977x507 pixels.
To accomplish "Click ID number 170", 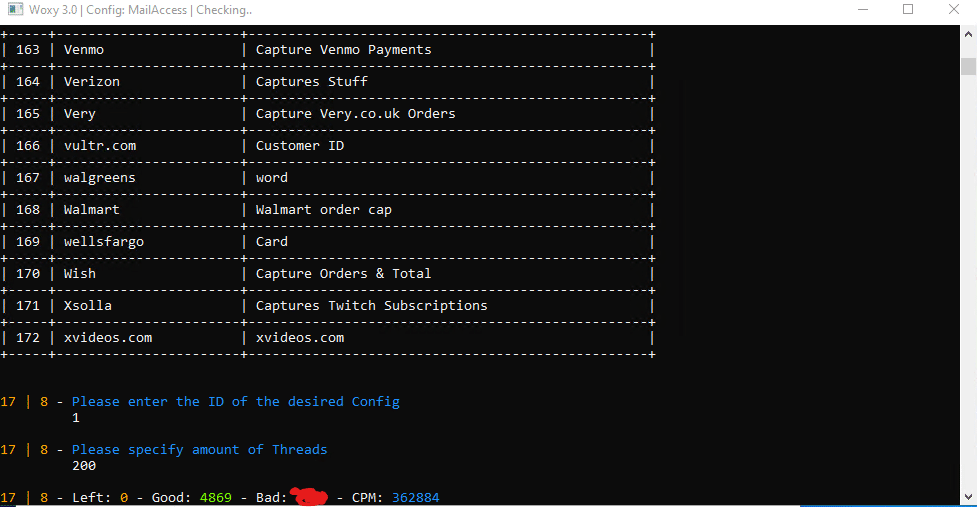I will tap(27, 273).
